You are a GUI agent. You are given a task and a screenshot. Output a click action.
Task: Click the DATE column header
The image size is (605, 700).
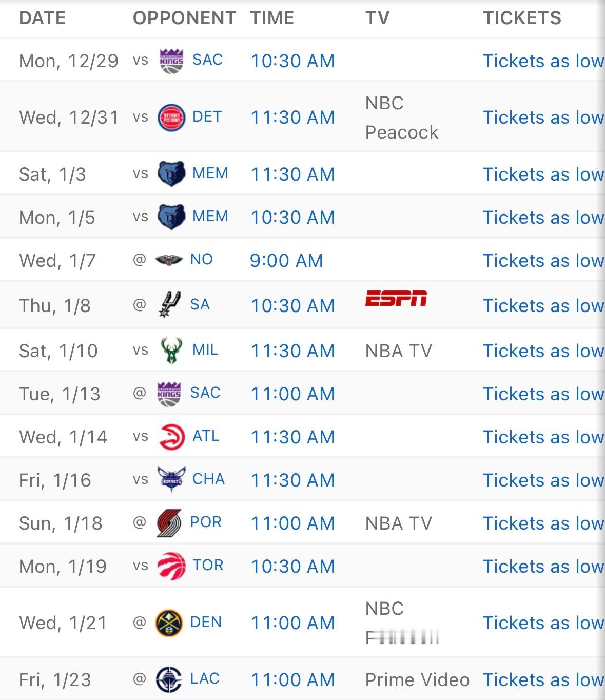(x=43, y=18)
